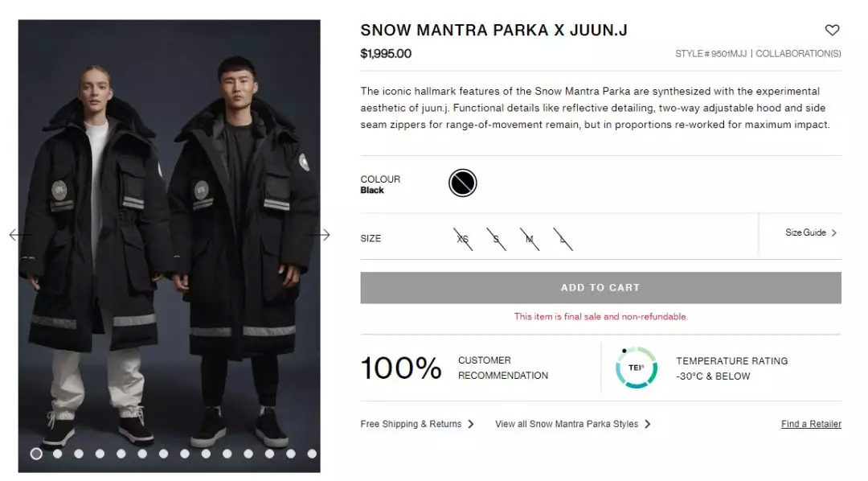This screenshot has height=481, width=868.
Task: Choose the Black colour swatch
Action: pyautogui.click(x=462, y=183)
